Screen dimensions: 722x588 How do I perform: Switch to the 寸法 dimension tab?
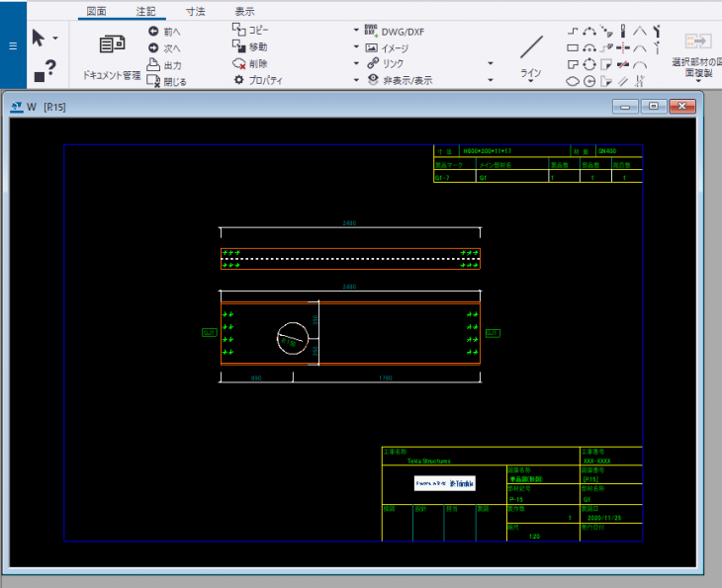197,11
